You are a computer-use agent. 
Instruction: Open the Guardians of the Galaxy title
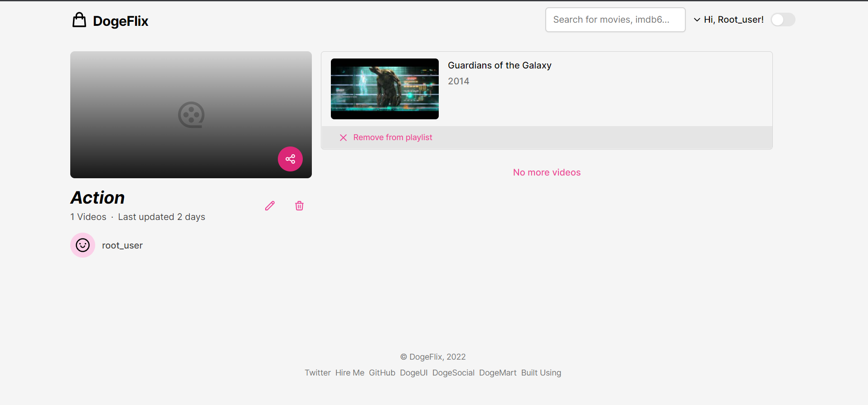point(499,65)
